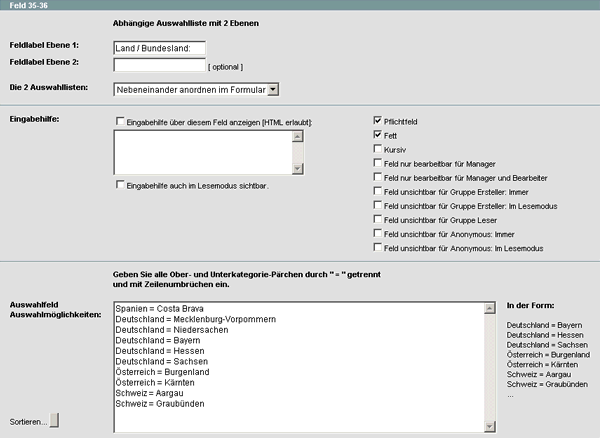Image resolution: width=600 pixels, height=438 pixels.
Task: Click the empty Feldlabel Ebene 2 field
Action: 160,65
